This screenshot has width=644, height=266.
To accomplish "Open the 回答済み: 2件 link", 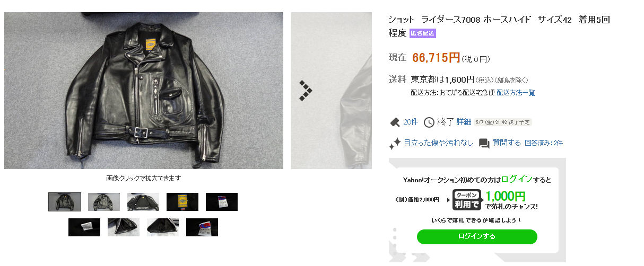I will (544, 143).
